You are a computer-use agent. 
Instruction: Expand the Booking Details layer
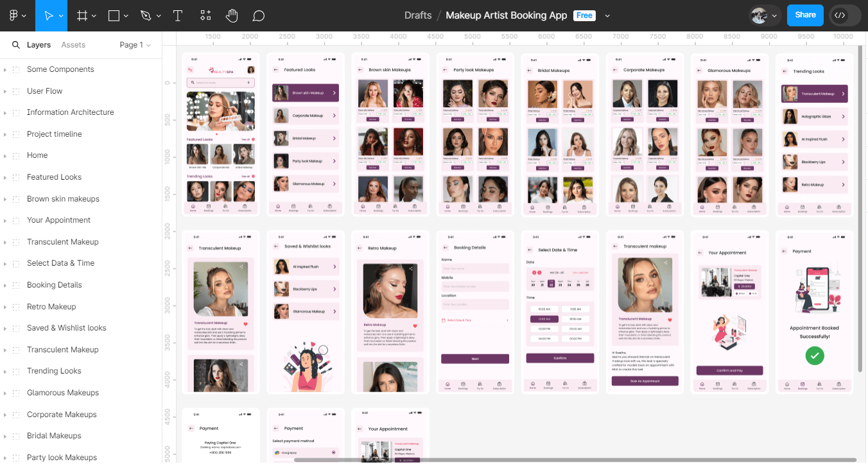click(5, 285)
